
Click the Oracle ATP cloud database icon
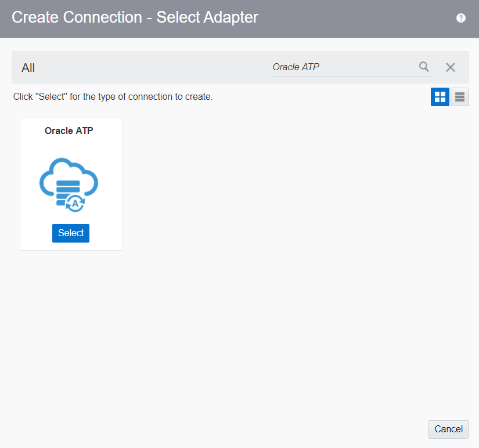pos(69,185)
